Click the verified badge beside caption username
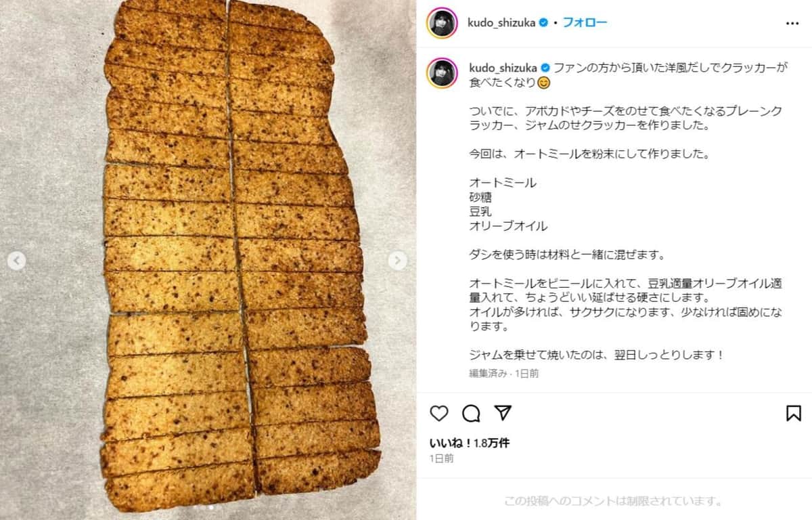This screenshot has height=520, width=812. click(545, 68)
